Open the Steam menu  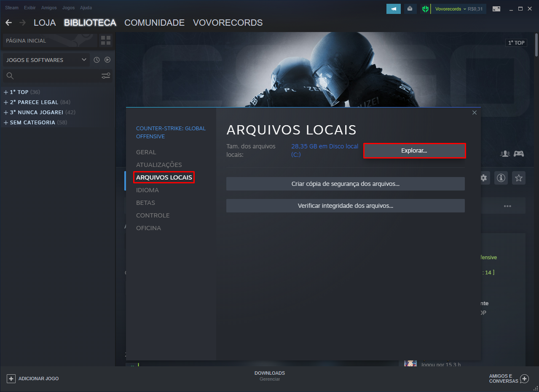(12, 8)
